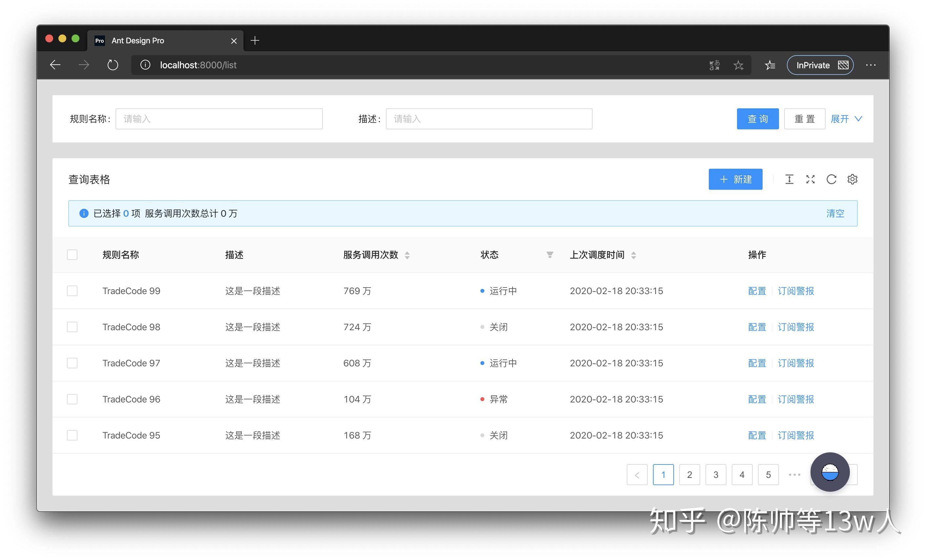Click the table reload icon

tap(831, 179)
